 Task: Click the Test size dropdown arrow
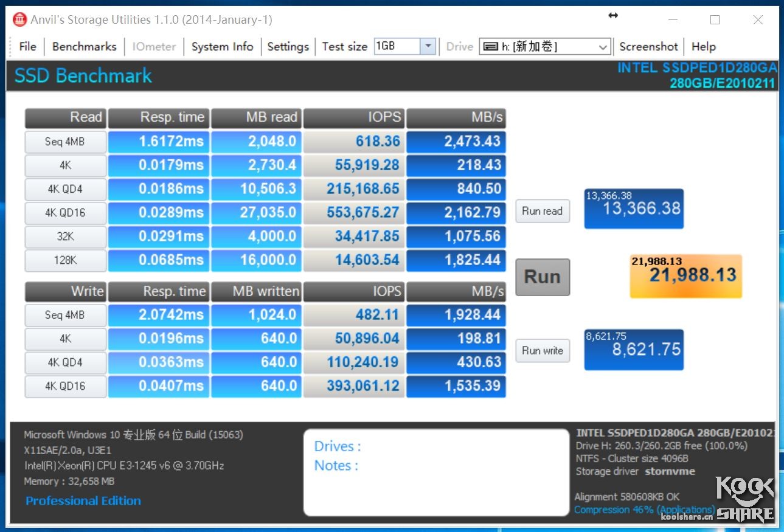tap(428, 46)
